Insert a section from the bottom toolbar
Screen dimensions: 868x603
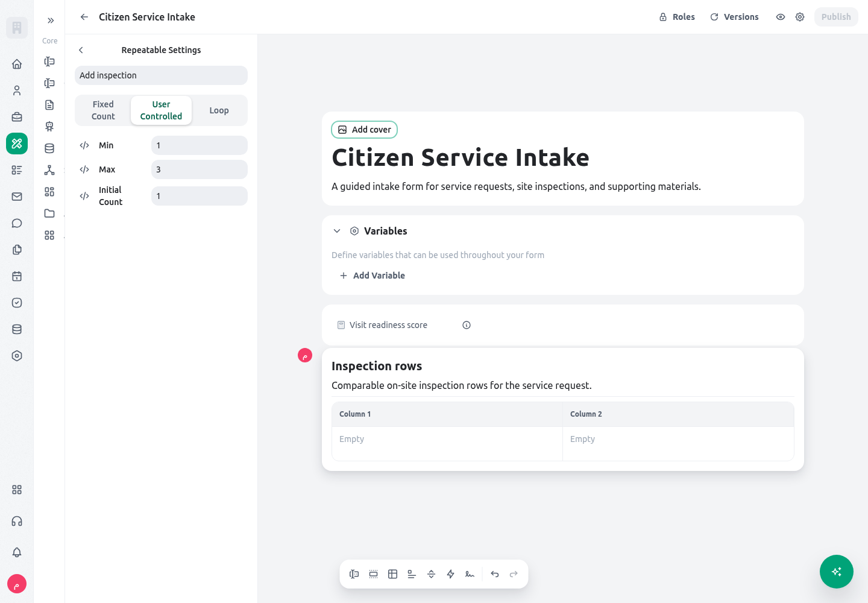374,574
